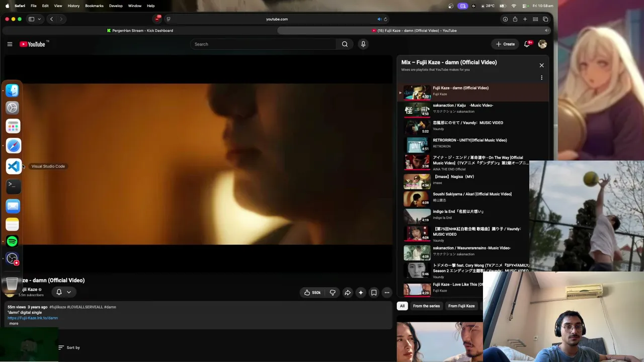Viewport: 644px width, 362px height.
Task: Select the 'All' filter chip
Action: tap(402, 306)
